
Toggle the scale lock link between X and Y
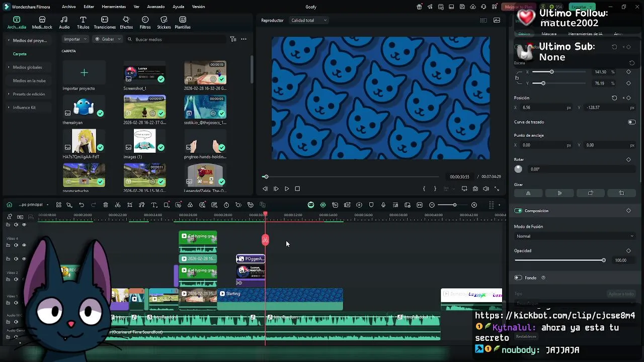(x=517, y=77)
